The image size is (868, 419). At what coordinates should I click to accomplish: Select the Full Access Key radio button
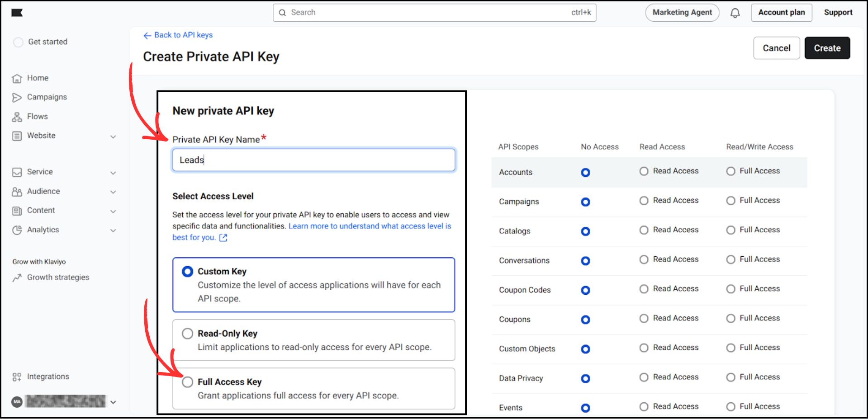pyautogui.click(x=187, y=381)
